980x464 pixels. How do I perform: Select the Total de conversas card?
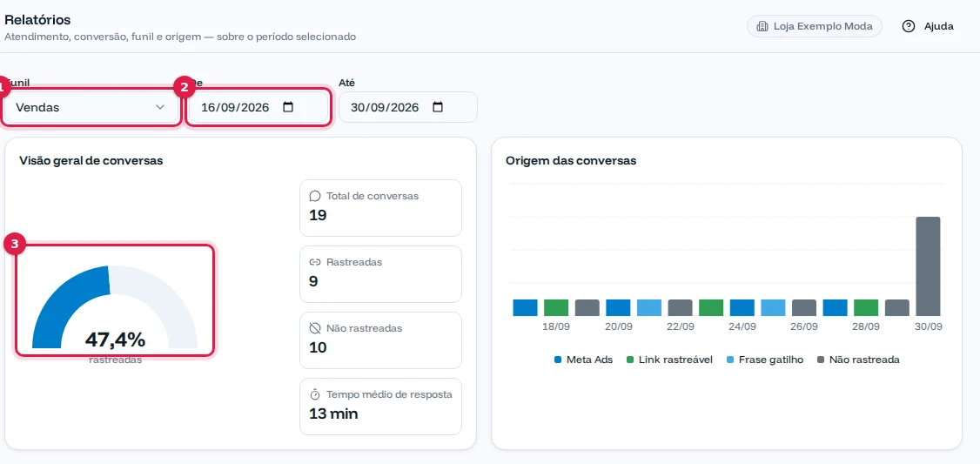[380, 208]
